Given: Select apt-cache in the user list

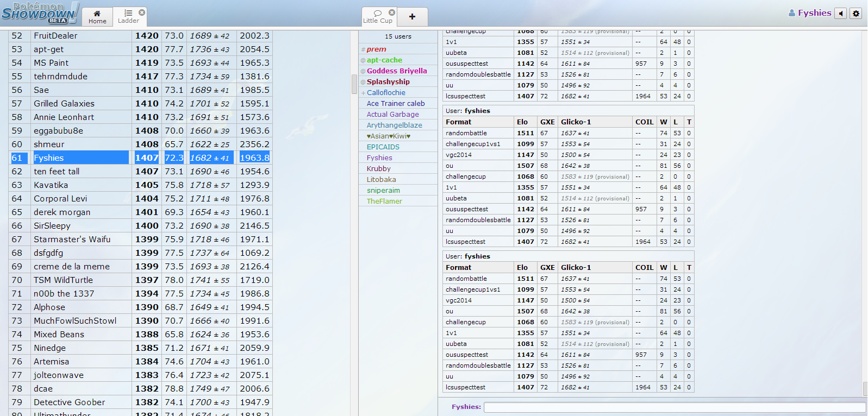Looking at the screenshot, I should 384,60.
